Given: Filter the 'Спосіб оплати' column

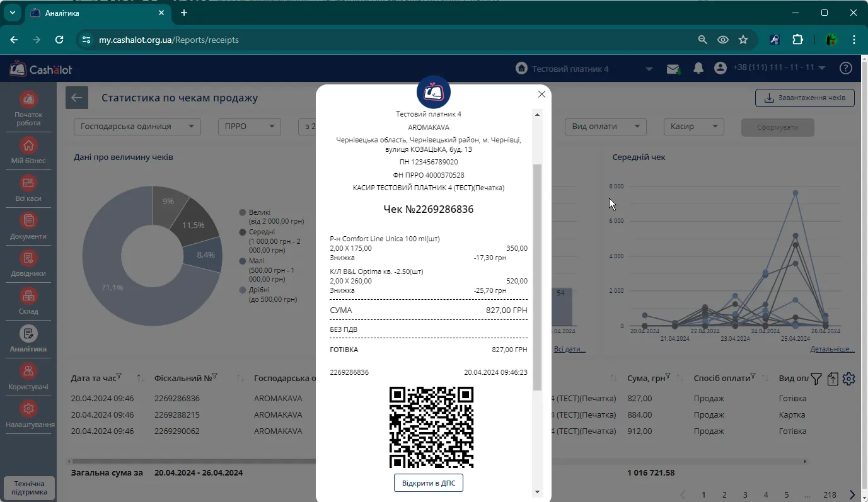Looking at the screenshot, I should (754, 376).
